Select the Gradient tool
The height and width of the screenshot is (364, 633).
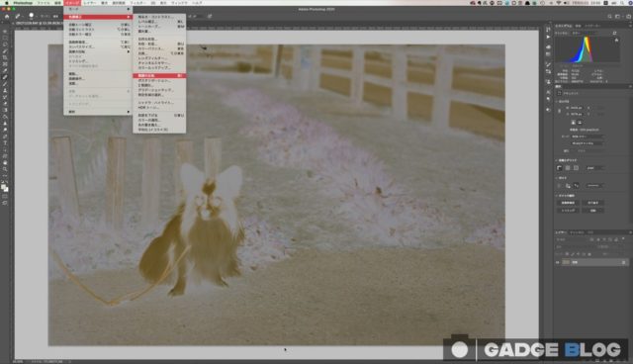pos(5,110)
